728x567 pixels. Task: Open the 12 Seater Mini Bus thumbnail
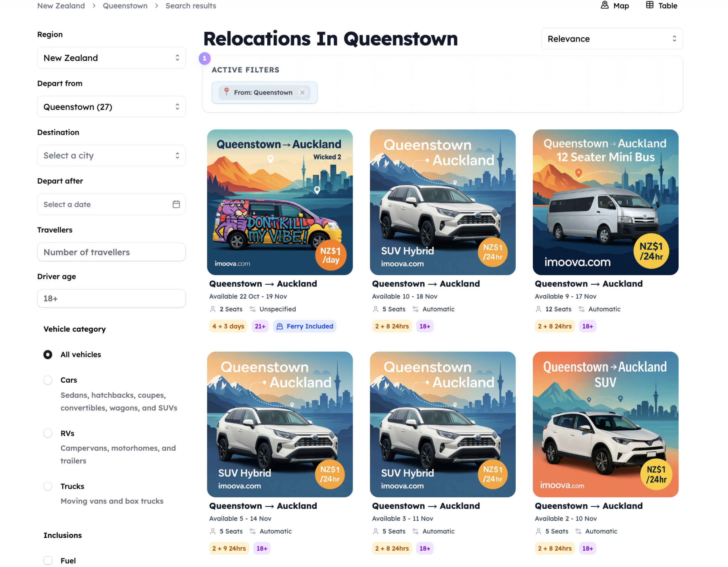coord(605,202)
